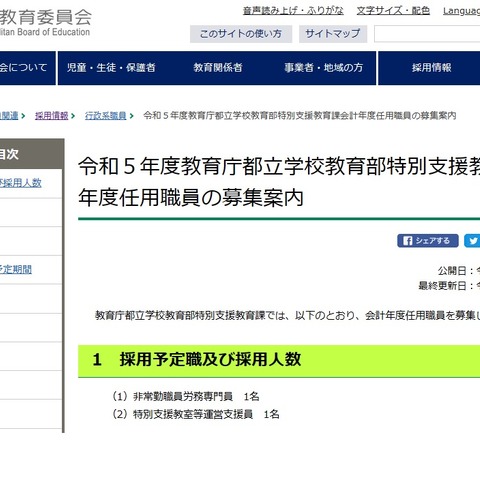Open the 事業者・地域の方 menu
This screenshot has height=480, width=480.
pyautogui.click(x=323, y=68)
